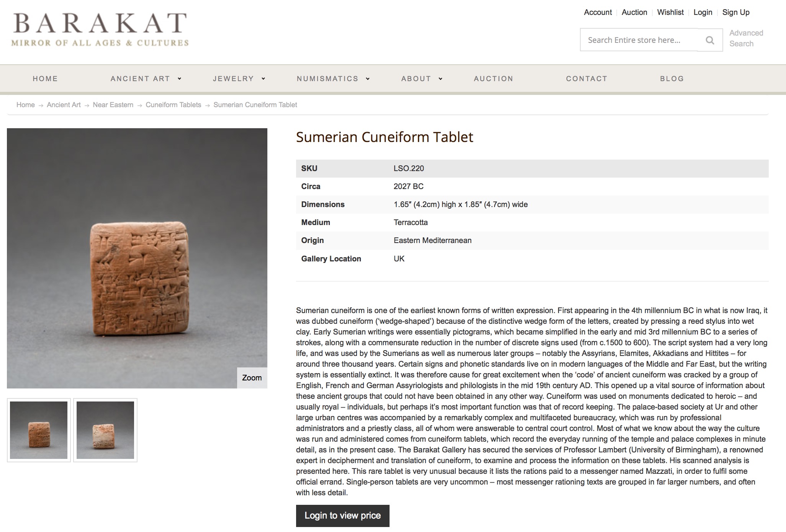This screenshot has height=532, width=786.
Task: Select the second tablet thumbnail
Action: coord(105,430)
